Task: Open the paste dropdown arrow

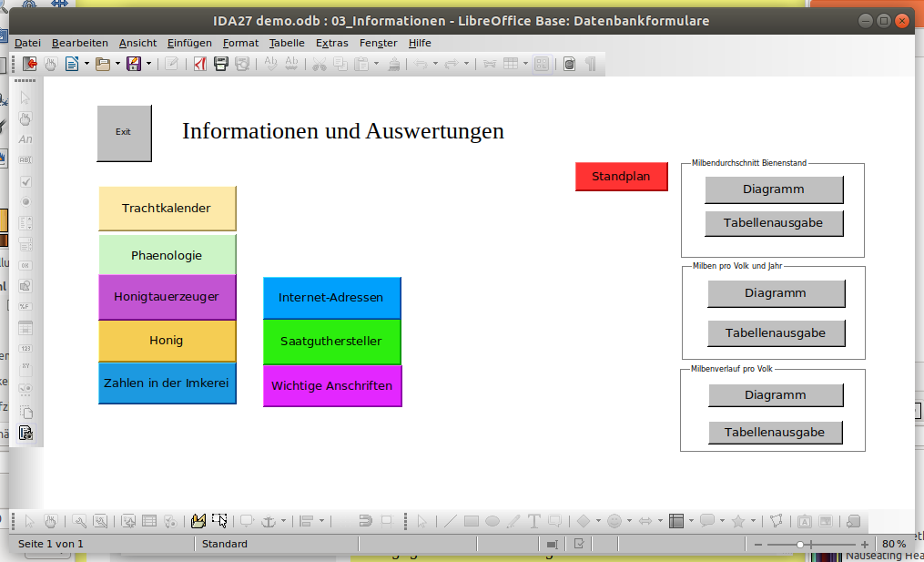Action: click(x=376, y=64)
